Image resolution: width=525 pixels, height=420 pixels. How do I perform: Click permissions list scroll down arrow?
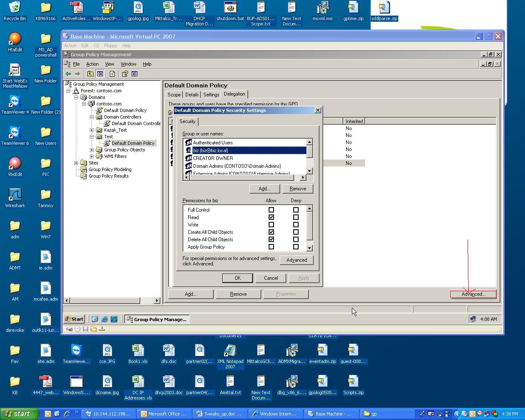[x=310, y=248]
